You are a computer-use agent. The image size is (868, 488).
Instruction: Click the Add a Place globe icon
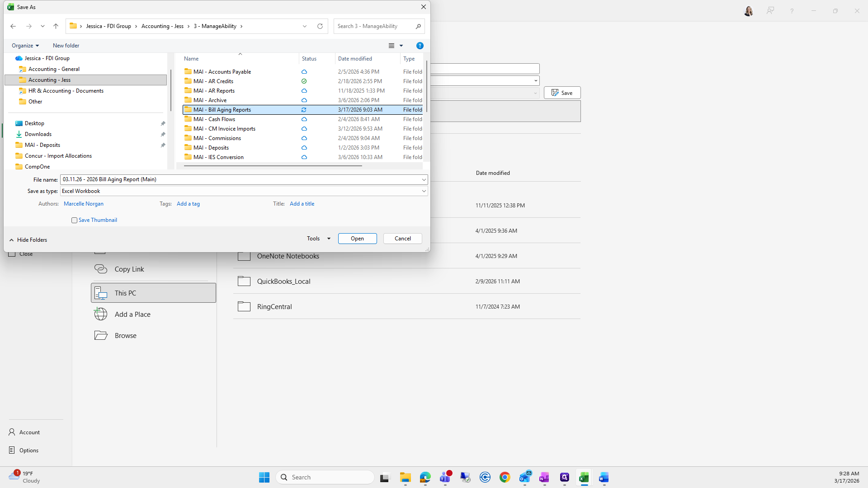click(x=101, y=314)
